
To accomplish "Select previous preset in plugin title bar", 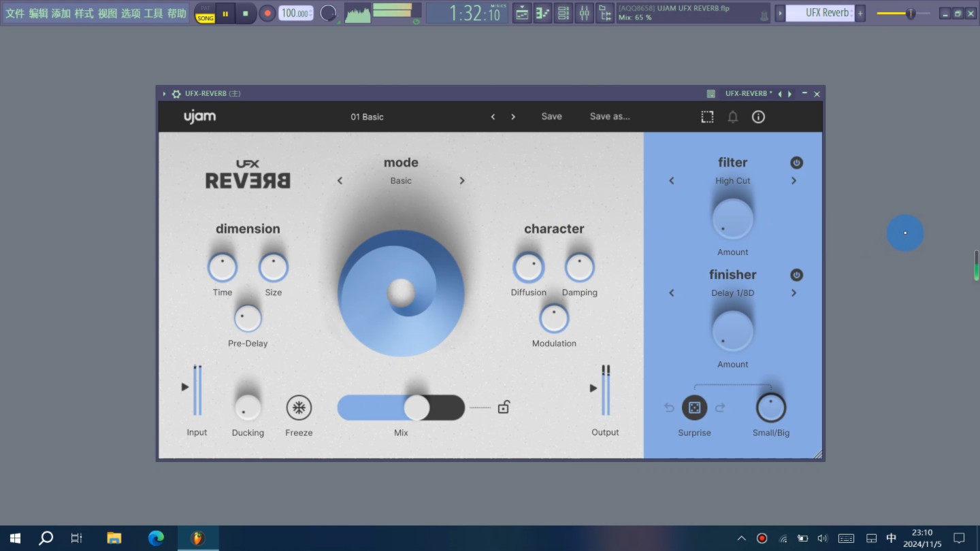I will pos(780,94).
